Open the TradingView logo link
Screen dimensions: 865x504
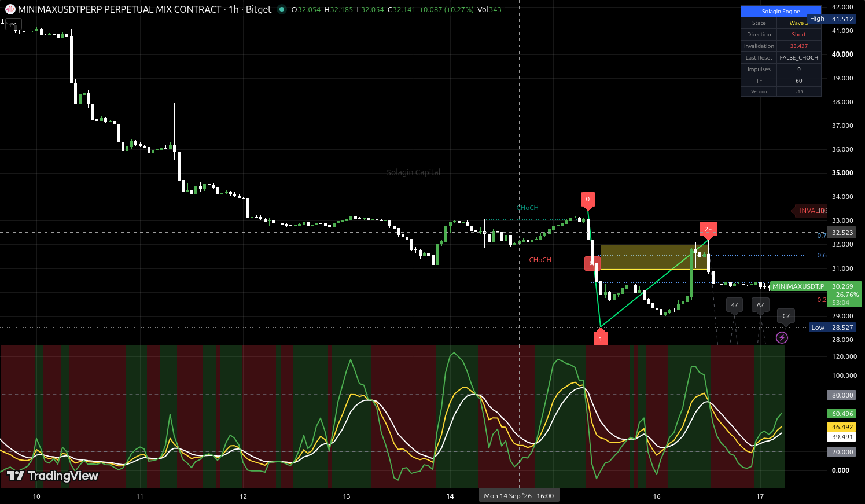[53, 476]
